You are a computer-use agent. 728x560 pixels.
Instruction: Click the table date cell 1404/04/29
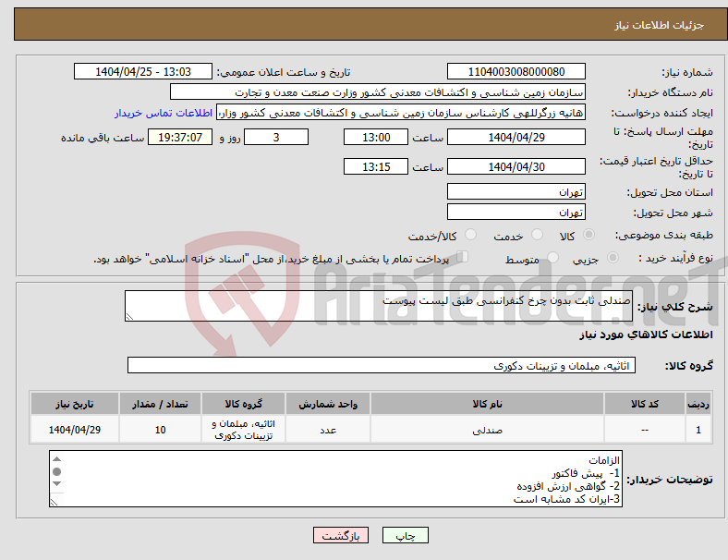(x=74, y=430)
